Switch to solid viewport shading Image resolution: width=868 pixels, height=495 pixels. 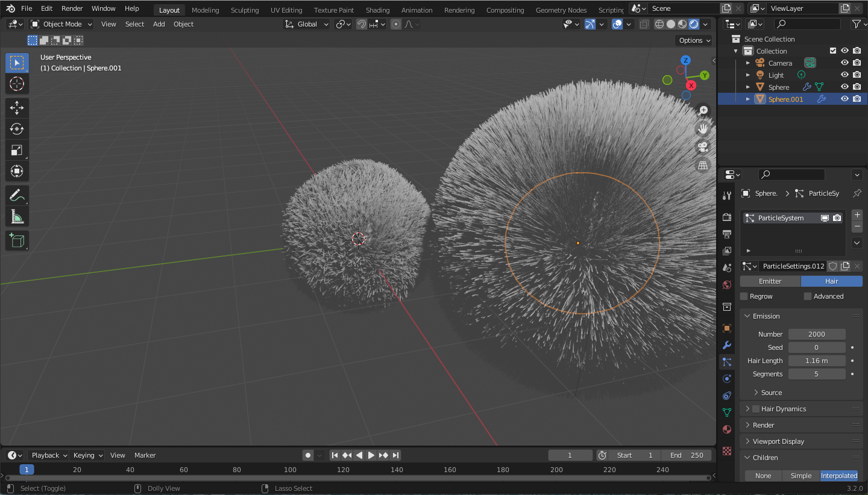(671, 24)
